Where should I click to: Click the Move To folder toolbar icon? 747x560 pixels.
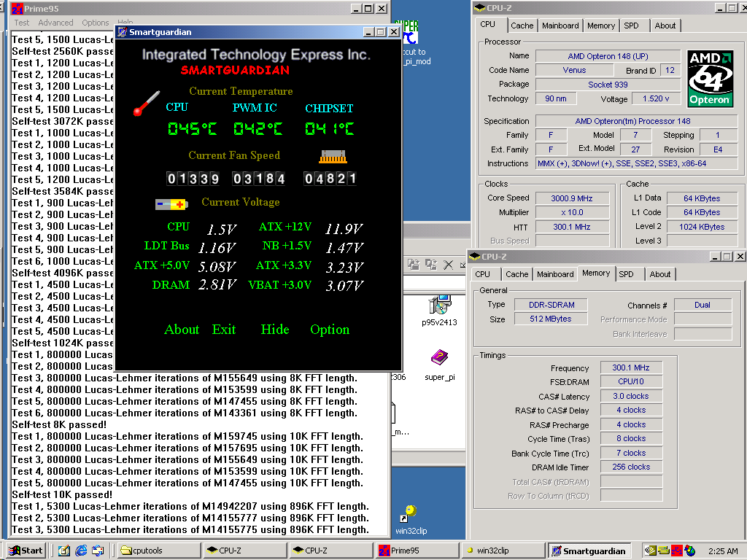pyautogui.click(x=414, y=265)
